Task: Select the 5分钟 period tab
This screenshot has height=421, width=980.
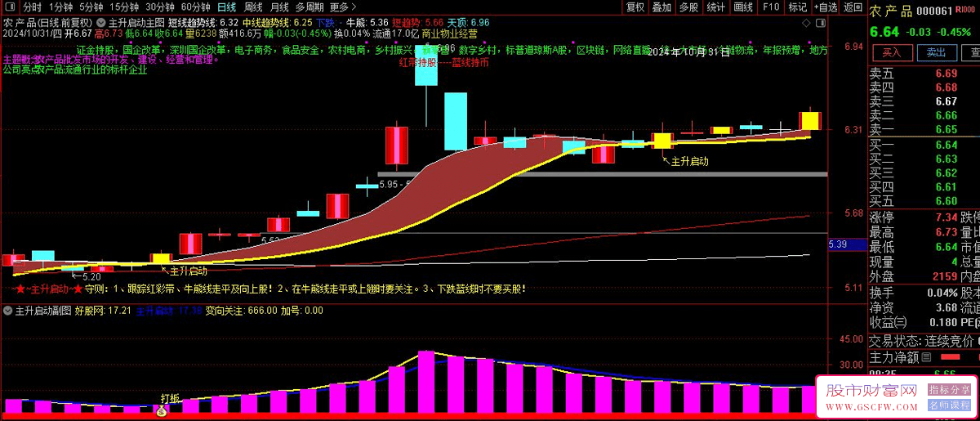Action: (x=91, y=7)
